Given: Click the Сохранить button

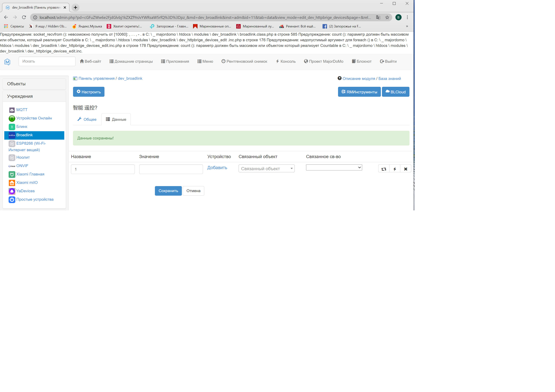Looking at the screenshot, I should 168,191.
